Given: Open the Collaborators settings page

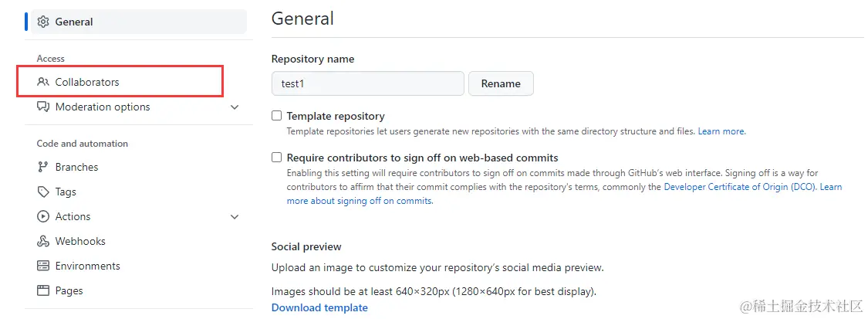Looking at the screenshot, I should 87,82.
